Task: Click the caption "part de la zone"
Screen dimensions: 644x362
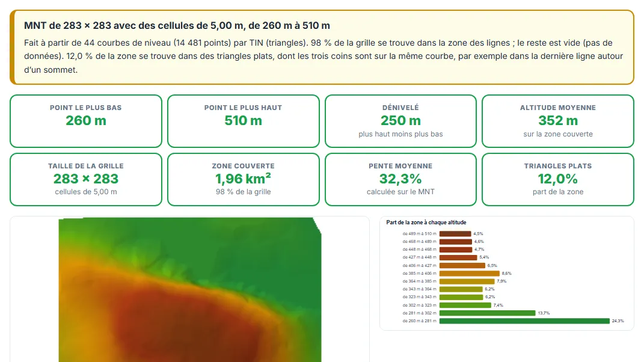Action: point(558,192)
